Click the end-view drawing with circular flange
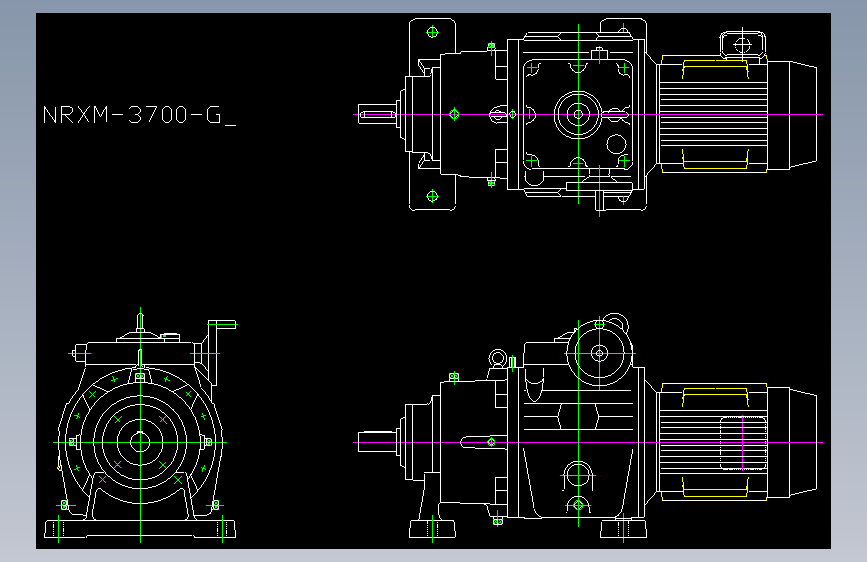867x562 pixels. coord(141,425)
